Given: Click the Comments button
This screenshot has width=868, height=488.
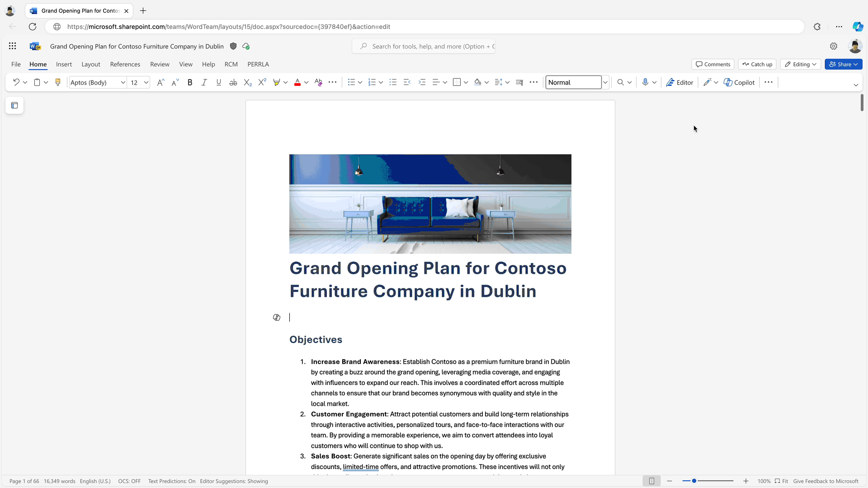Looking at the screenshot, I should click(713, 64).
